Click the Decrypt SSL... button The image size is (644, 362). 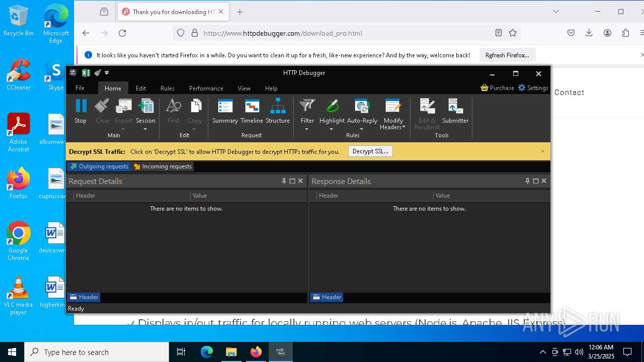[370, 151]
